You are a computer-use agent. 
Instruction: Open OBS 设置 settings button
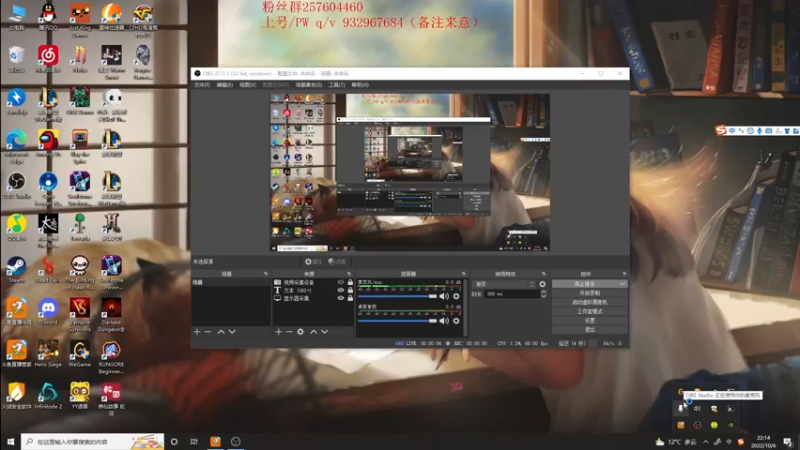coord(590,320)
